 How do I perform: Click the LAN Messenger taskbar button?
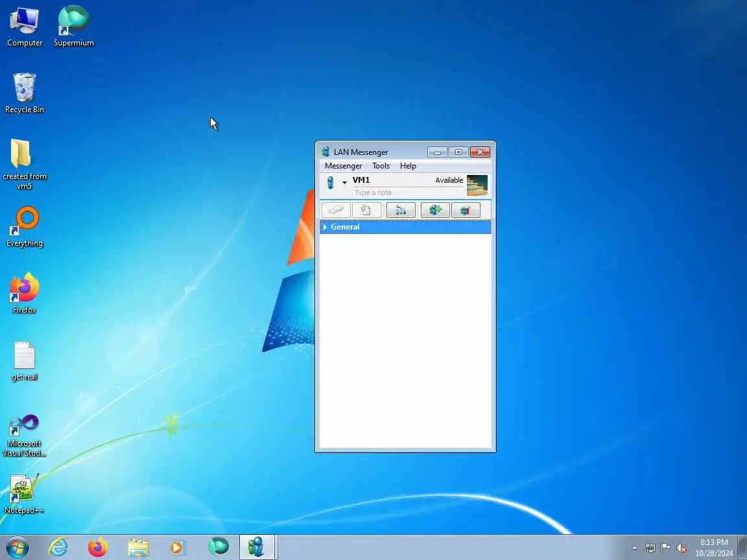click(257, 547)
